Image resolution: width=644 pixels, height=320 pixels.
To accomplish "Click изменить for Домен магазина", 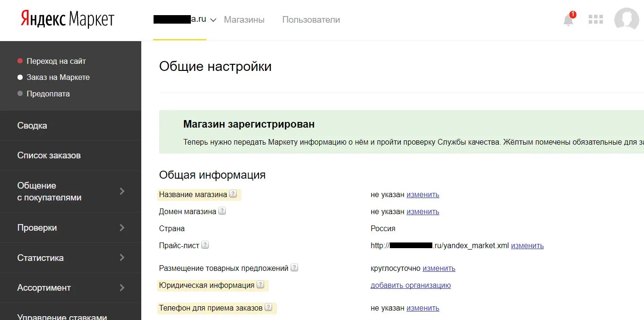I will click(x=423, y=211).
